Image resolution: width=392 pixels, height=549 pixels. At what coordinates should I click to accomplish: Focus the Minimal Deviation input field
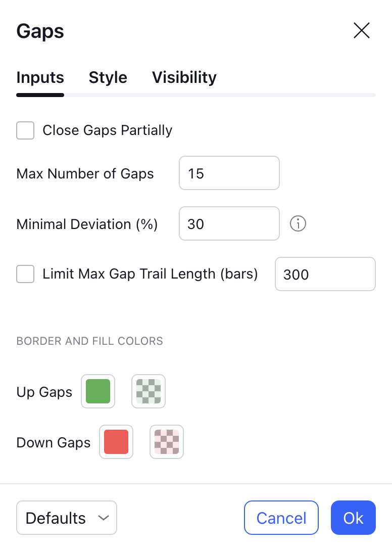229,223
